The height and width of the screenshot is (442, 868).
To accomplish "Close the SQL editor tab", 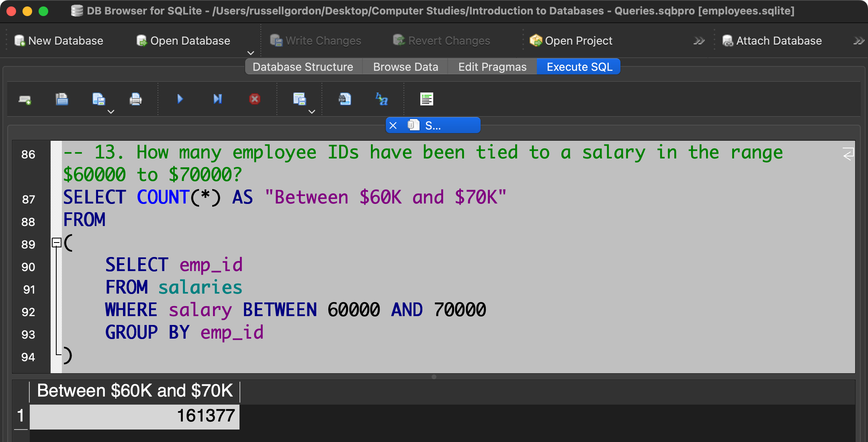I will 393,126.
